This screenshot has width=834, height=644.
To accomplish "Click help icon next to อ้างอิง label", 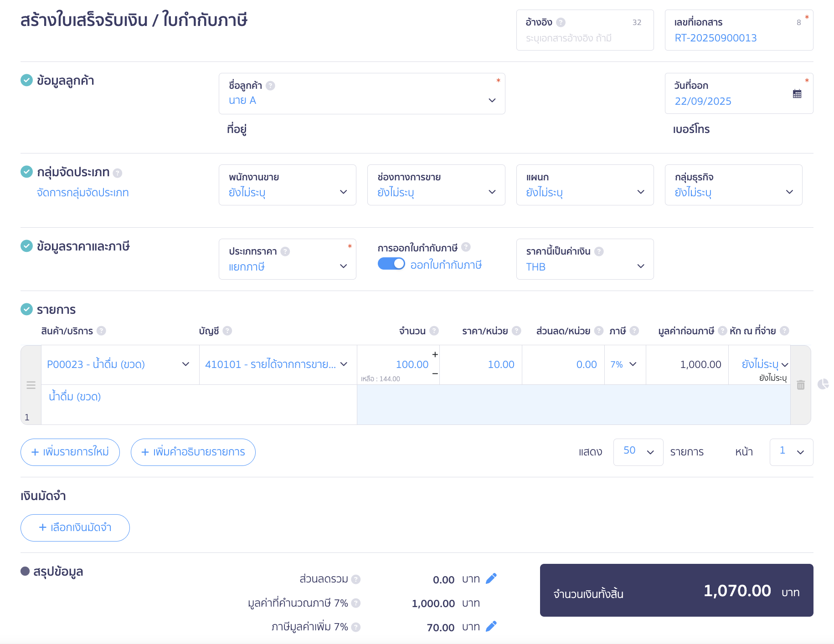I will coord(561,22).
